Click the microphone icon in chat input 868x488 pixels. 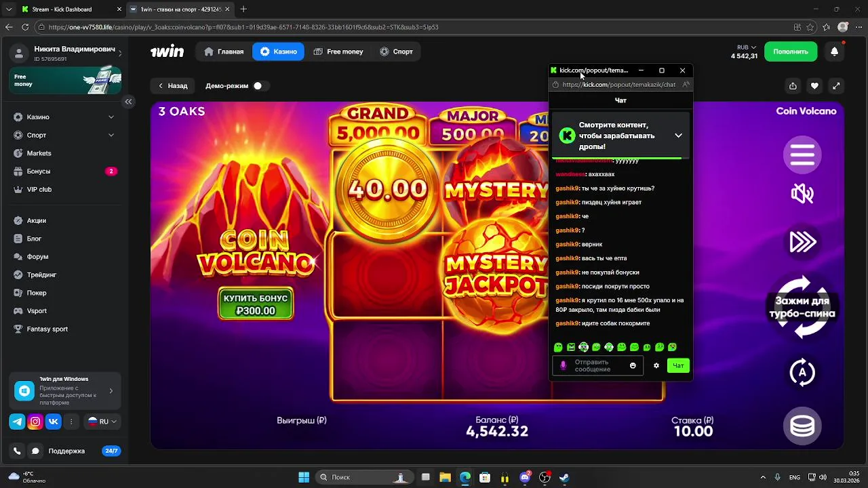[x=563, y=365]
